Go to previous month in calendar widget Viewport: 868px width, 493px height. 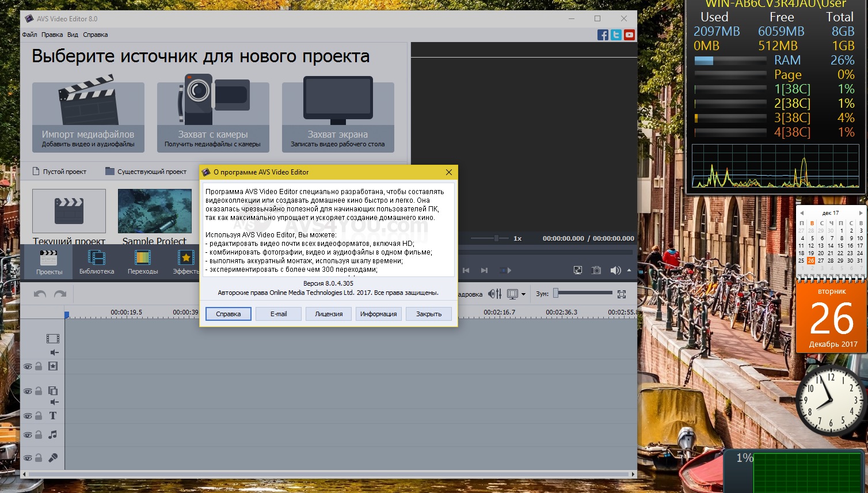[801, 213]
